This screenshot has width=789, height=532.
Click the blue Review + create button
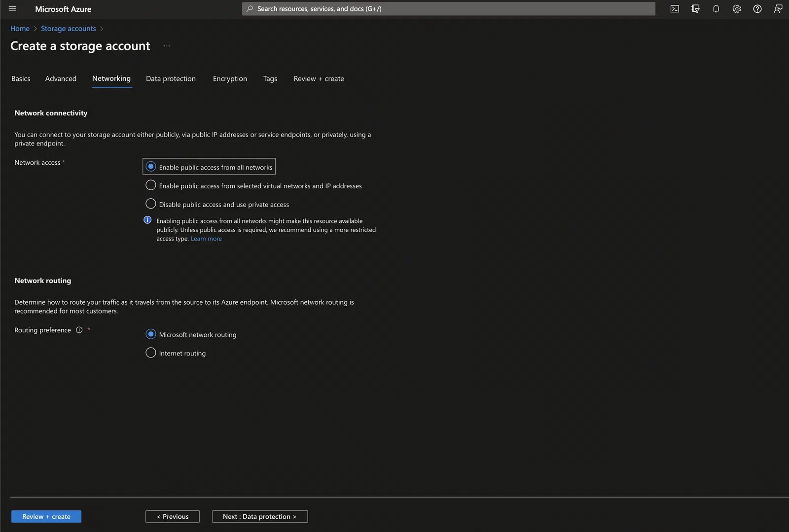(46, 516)
